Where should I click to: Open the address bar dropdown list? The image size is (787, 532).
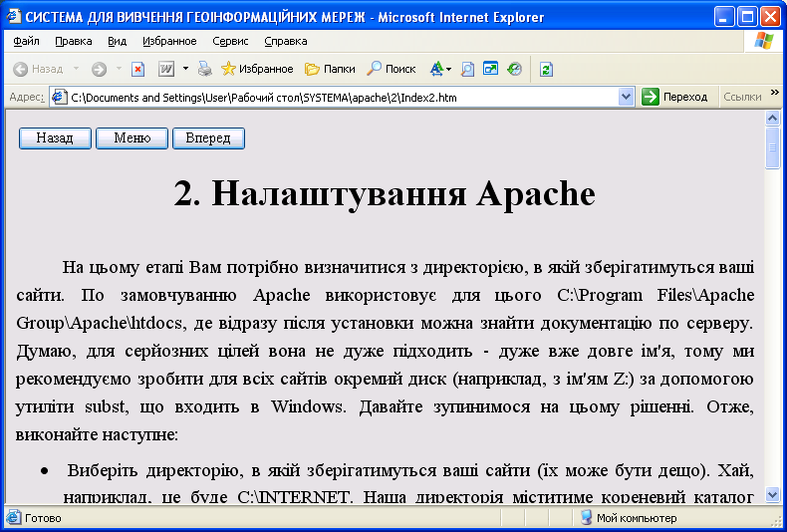tap(626, 97)
